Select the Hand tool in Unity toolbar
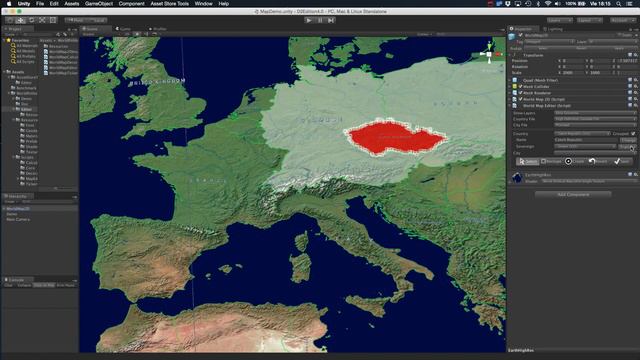The image size is (640, 360). (x=9, y=20)
